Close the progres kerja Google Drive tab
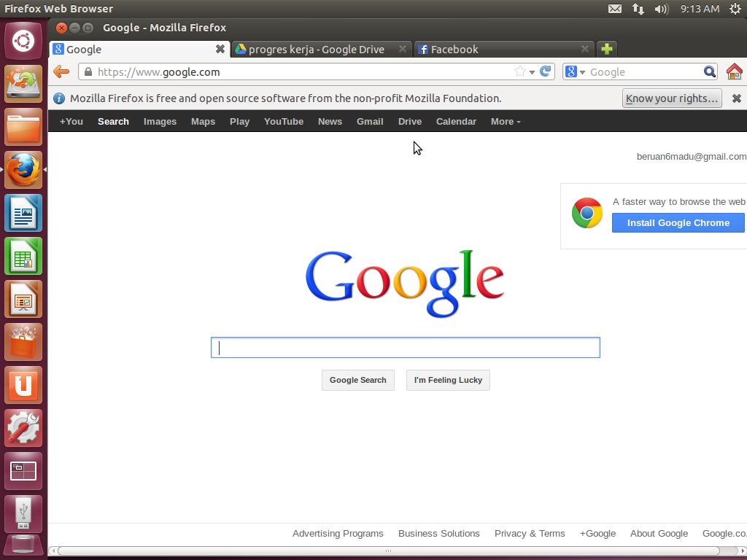Image resolution: width=747 pixels, height=560 pixels. coord(403,49)
